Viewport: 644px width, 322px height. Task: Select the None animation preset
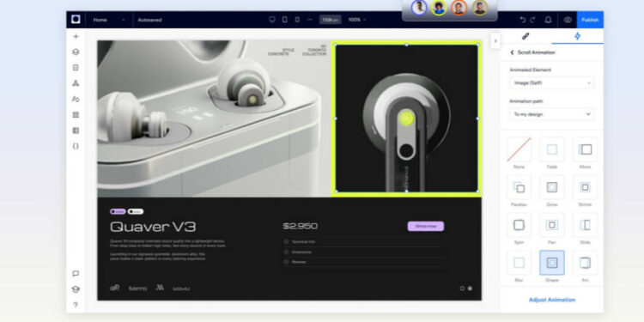click(x=519, y=149)
